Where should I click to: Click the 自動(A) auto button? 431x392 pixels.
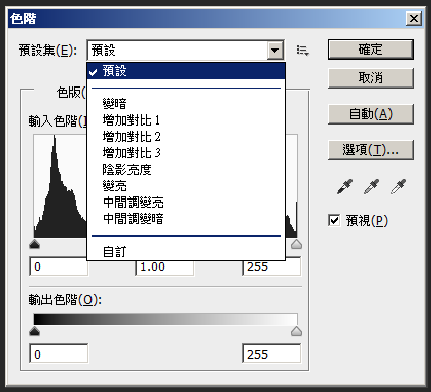[x=371, y=114]
